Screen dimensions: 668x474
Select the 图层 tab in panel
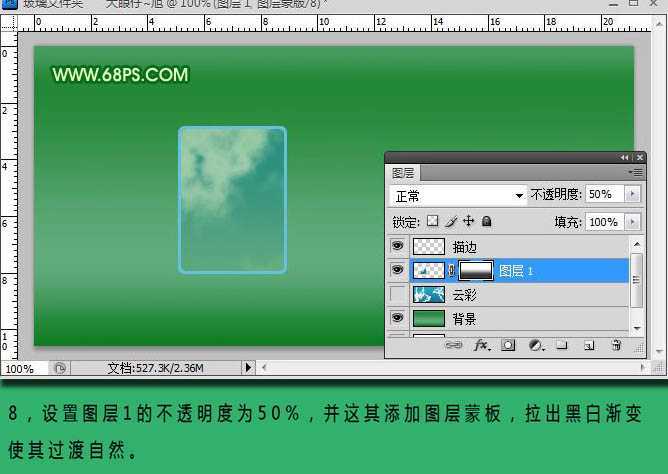(403, 173)
